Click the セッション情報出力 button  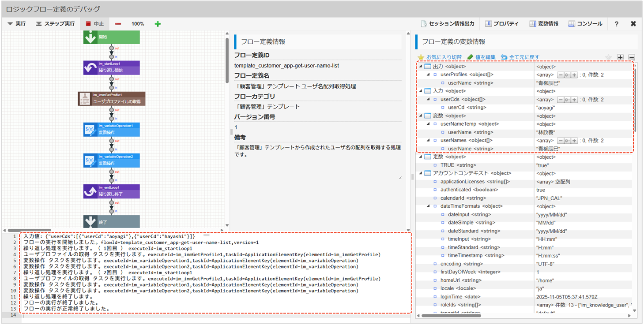tap(448, 24)
